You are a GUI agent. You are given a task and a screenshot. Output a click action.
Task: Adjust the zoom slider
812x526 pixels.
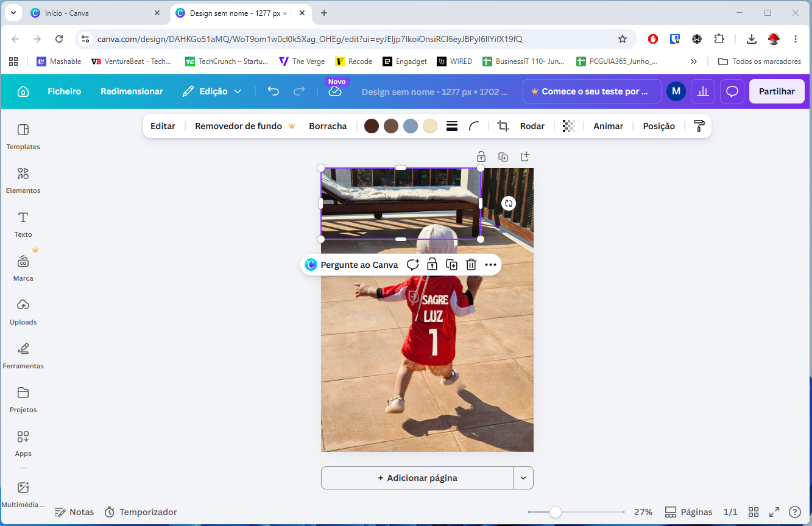point(556,512)
